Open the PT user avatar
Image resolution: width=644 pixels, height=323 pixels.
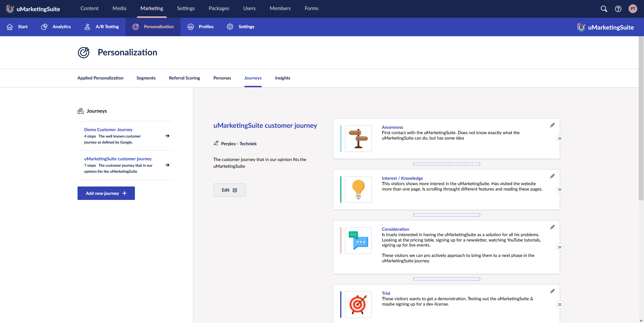[633, 9]
